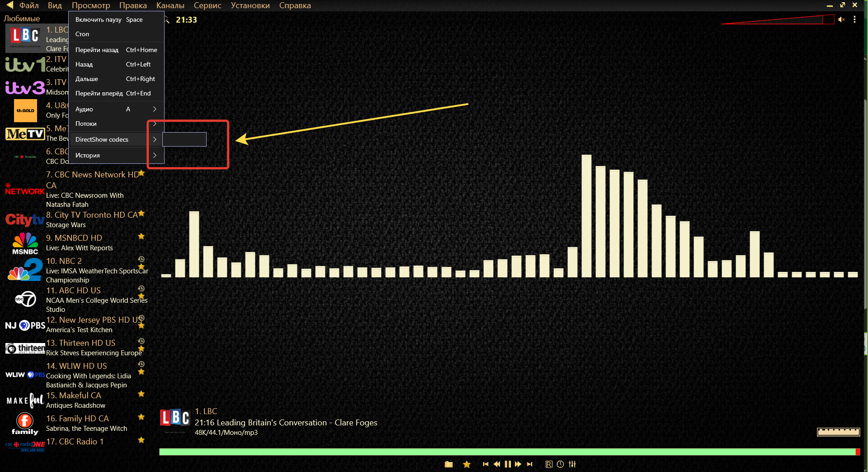Click the favorites star in bottom toolbar

[467, 464]
